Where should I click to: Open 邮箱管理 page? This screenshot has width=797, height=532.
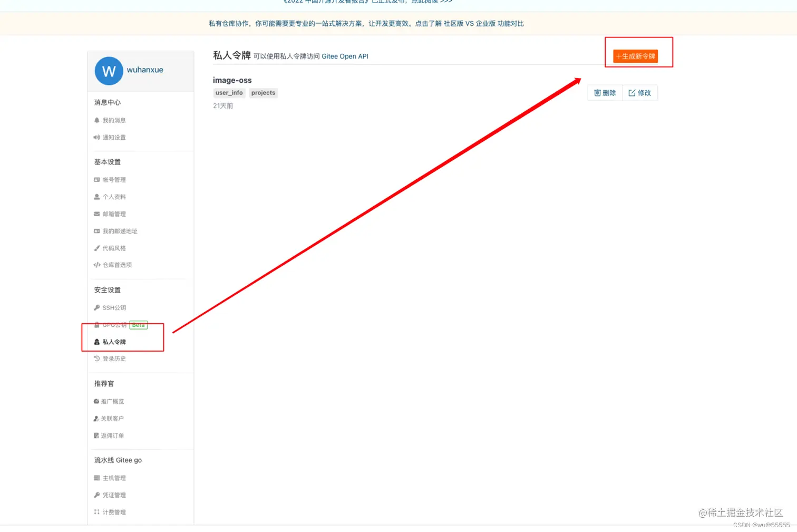114,214
